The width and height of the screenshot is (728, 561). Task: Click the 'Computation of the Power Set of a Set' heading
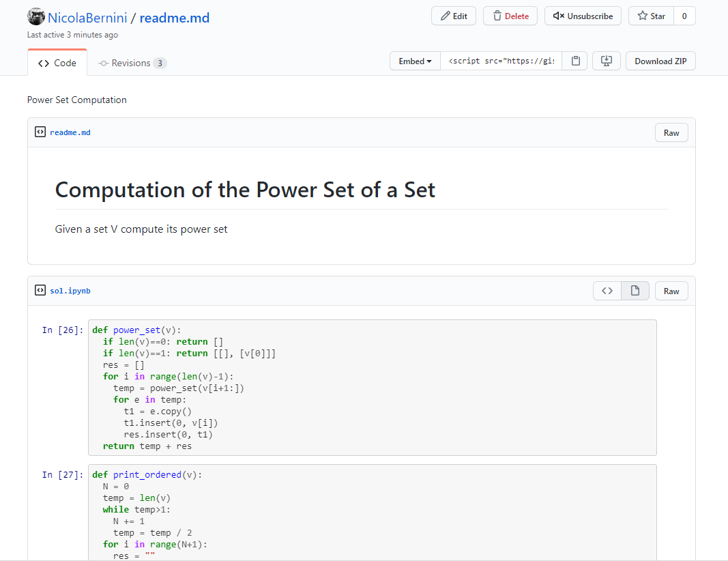tap(245, 190)
